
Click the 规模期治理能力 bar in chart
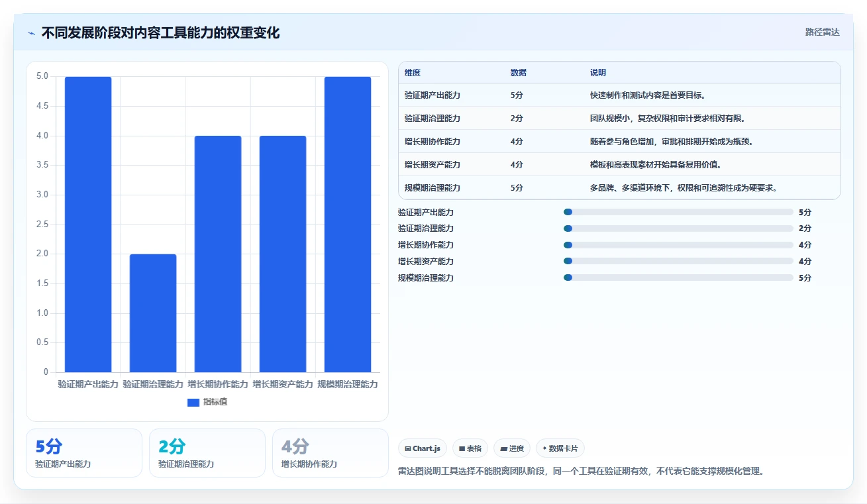click(x=348, y=225)
